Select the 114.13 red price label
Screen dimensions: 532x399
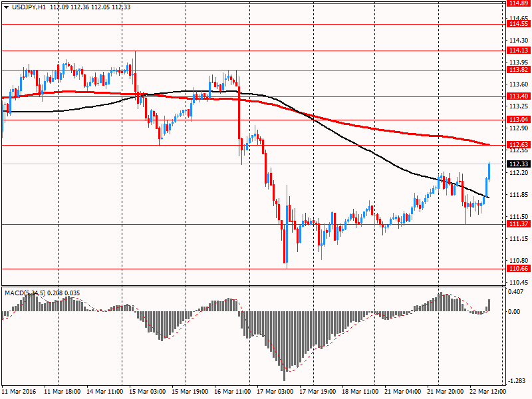(519, 51)
